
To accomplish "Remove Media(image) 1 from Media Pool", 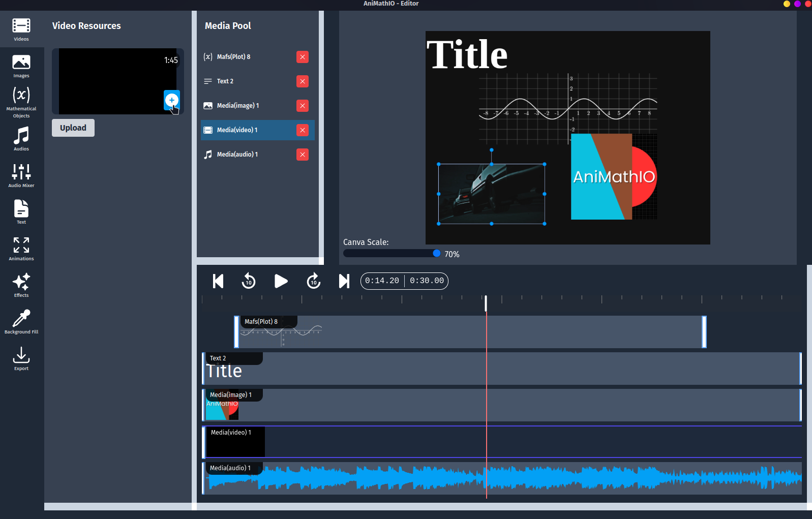I will 303,106.
